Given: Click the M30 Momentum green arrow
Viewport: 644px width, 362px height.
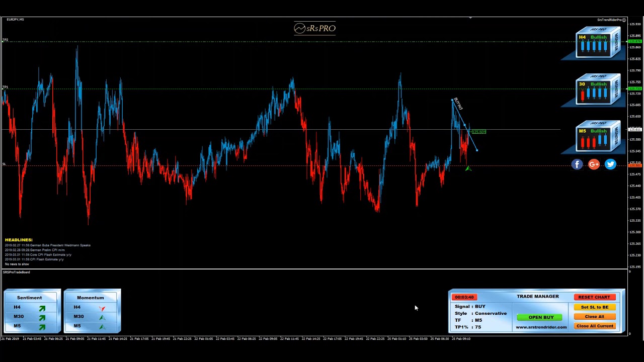Looking at the screenshot, I should coord(102,317).
